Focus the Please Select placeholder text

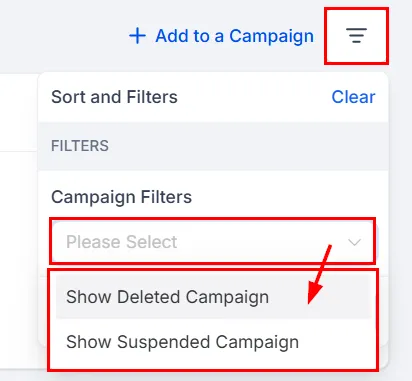pyautogui.click(x=121, y=242)
